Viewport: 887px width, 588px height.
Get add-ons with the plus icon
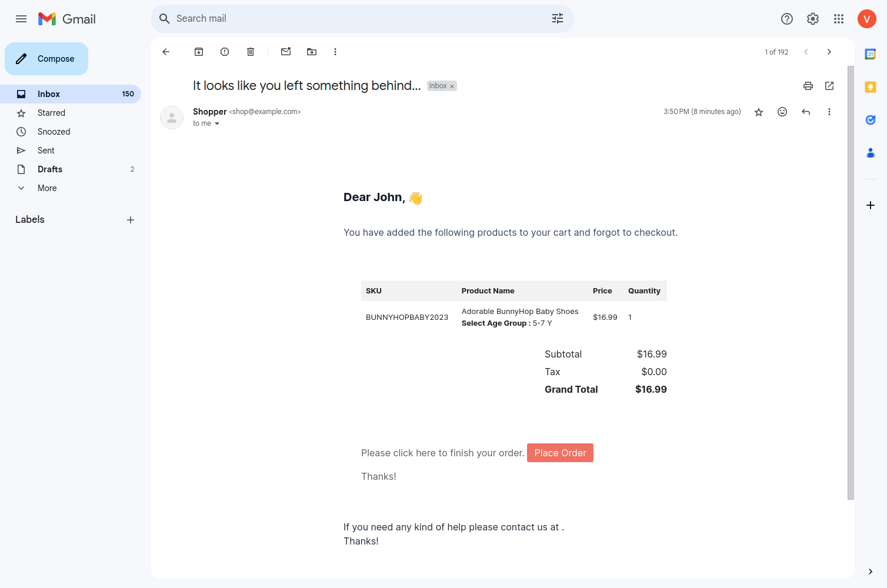point(871,205)
